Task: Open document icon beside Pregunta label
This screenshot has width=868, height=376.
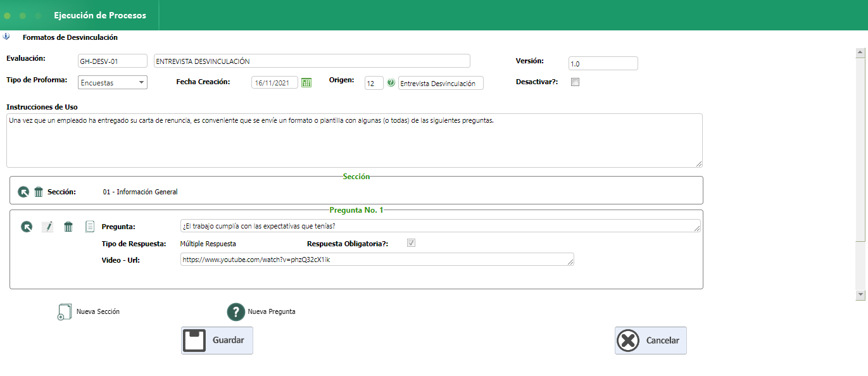Action: [x=90, y=227]
